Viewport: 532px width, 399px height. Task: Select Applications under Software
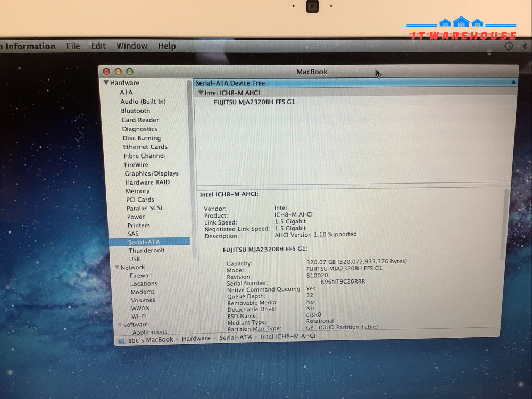coord(149,332)
